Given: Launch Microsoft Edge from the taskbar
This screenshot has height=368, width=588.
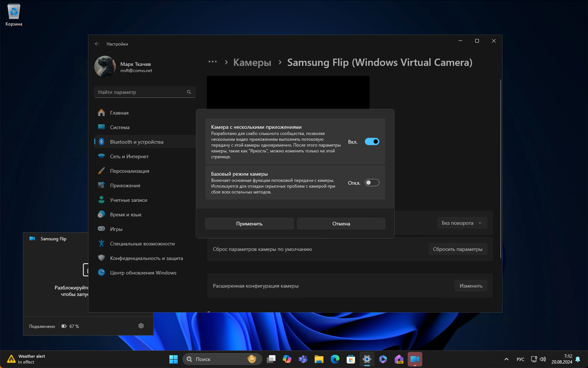Looking at the screenshot, I should coord(335,359).
